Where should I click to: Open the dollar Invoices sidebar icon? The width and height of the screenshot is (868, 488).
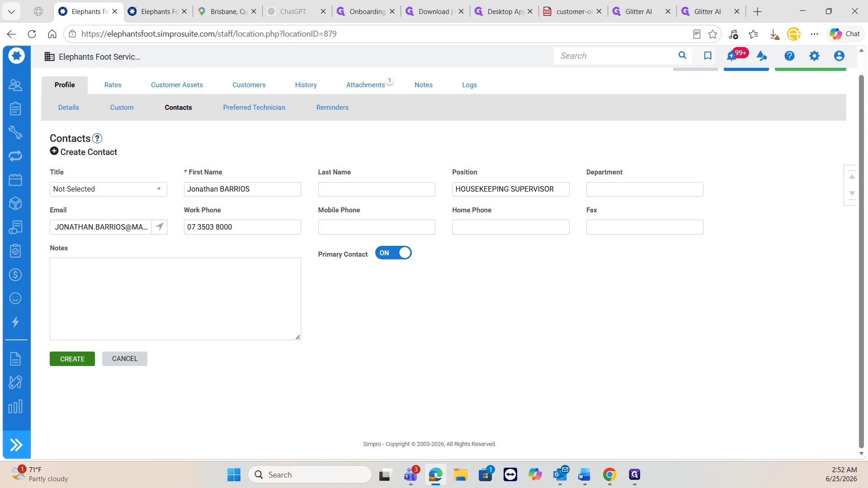(15, 275)
